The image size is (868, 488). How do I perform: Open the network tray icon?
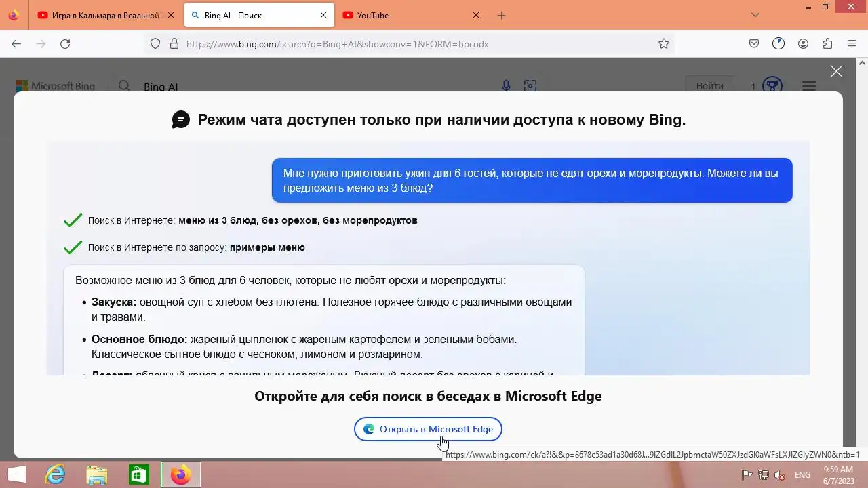(x=764, y=475)
